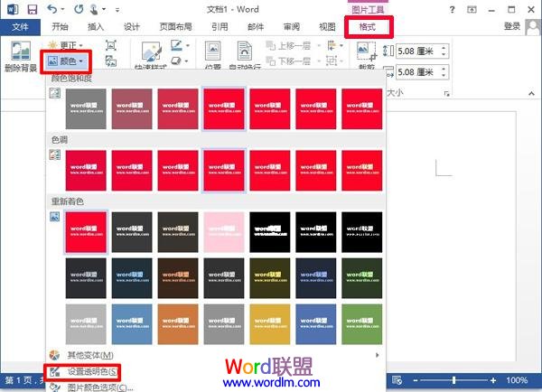
Task: Click the picture height 5.08 厘米 field
Action: click(418, 51)
